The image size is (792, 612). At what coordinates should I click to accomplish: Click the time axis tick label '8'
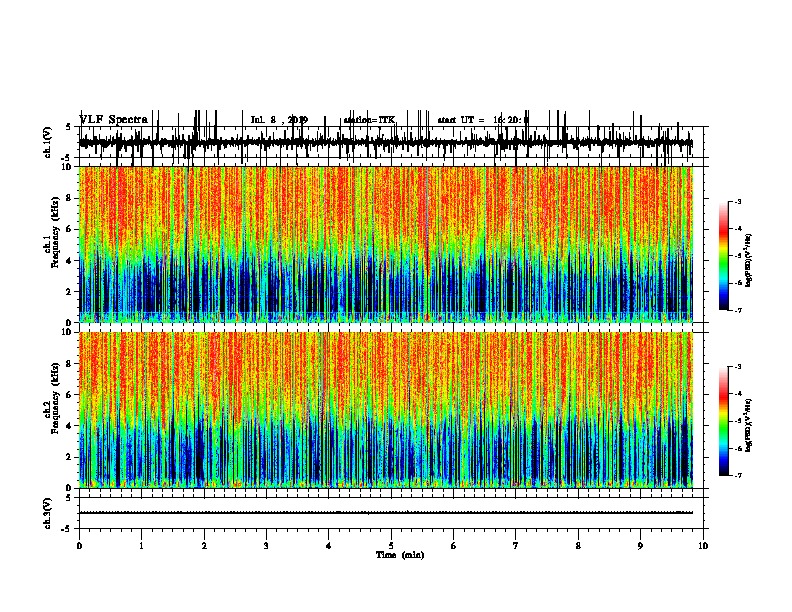pyautogui.click(x=578, y=546)
